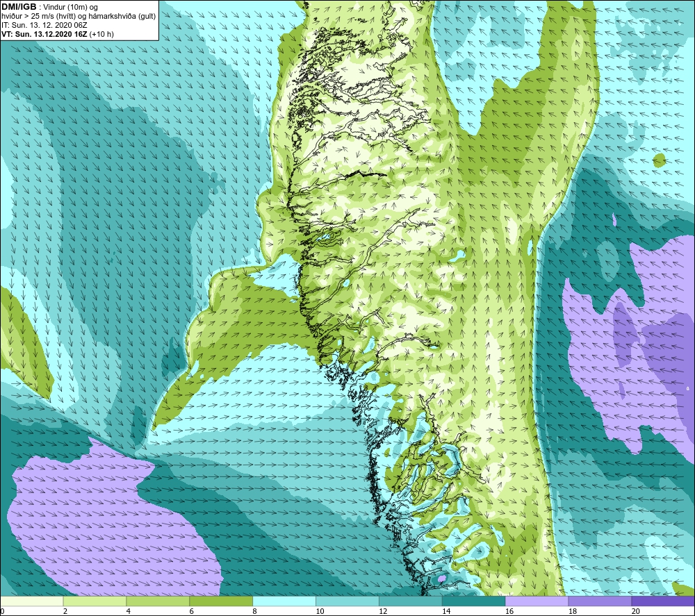Select the light green 2–4 m/s legend swatch
695x616 pixels.
coord(95,601)
